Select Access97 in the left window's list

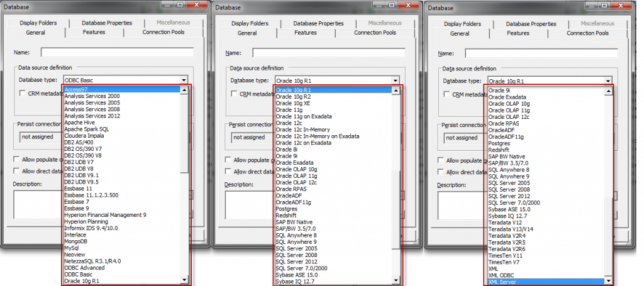122,89
